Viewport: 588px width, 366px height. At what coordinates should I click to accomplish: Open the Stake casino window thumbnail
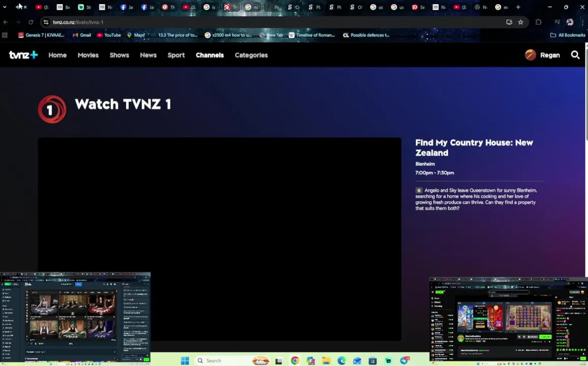click(x=75, y=318)
